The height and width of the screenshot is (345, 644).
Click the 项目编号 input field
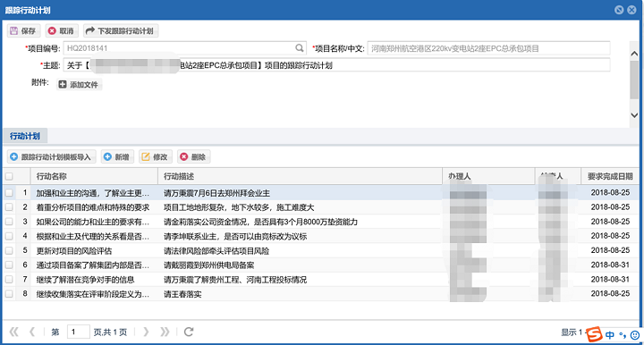click(x=184, y=48)
